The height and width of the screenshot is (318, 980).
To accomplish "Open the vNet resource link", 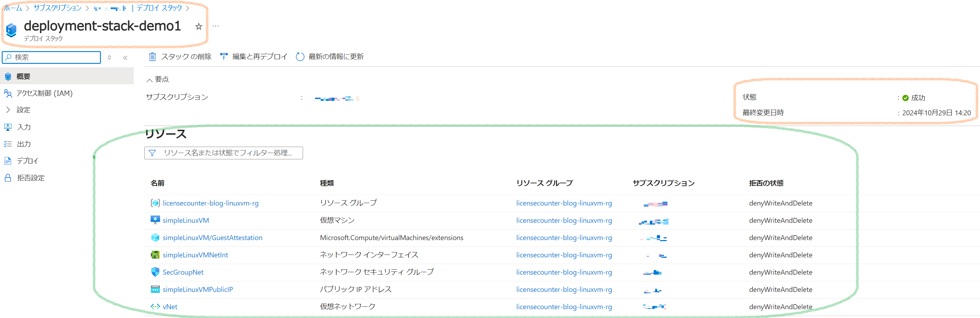I will [170, 307].
